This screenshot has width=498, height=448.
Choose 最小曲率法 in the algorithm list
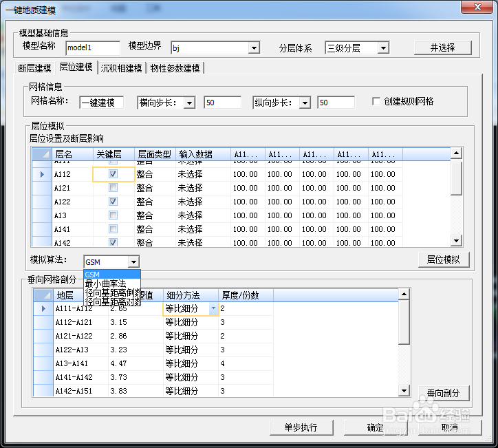112,284
